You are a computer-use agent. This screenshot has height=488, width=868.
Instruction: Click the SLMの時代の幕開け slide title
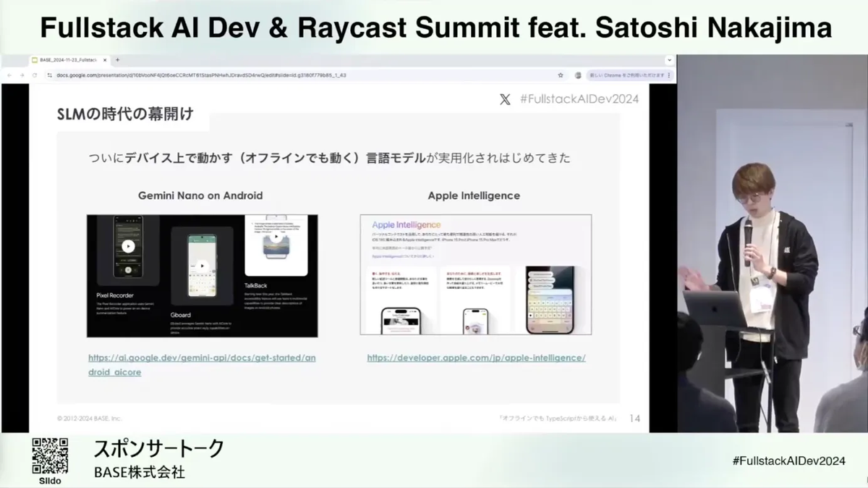pyautogui.click(x=124, y=114)
